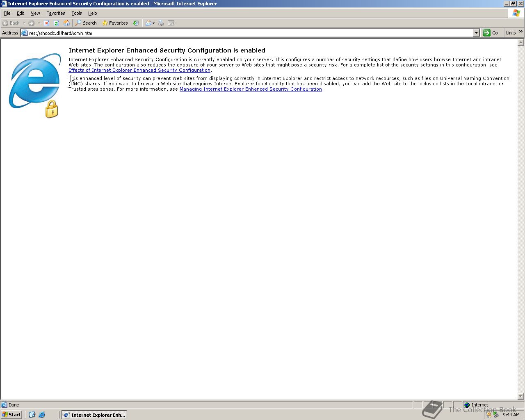Open the Tools menu
The height and width of the screenshot is (420, 525).
[x=77, y=13]
